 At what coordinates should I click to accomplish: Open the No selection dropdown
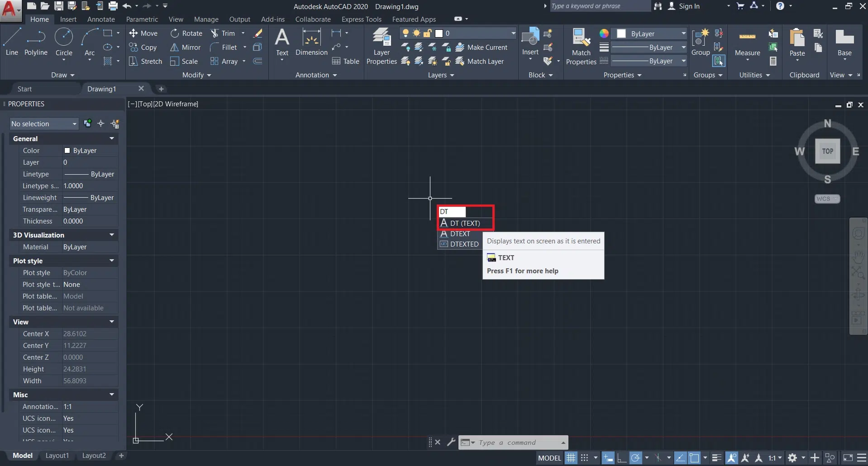click(x=44, y=124)
